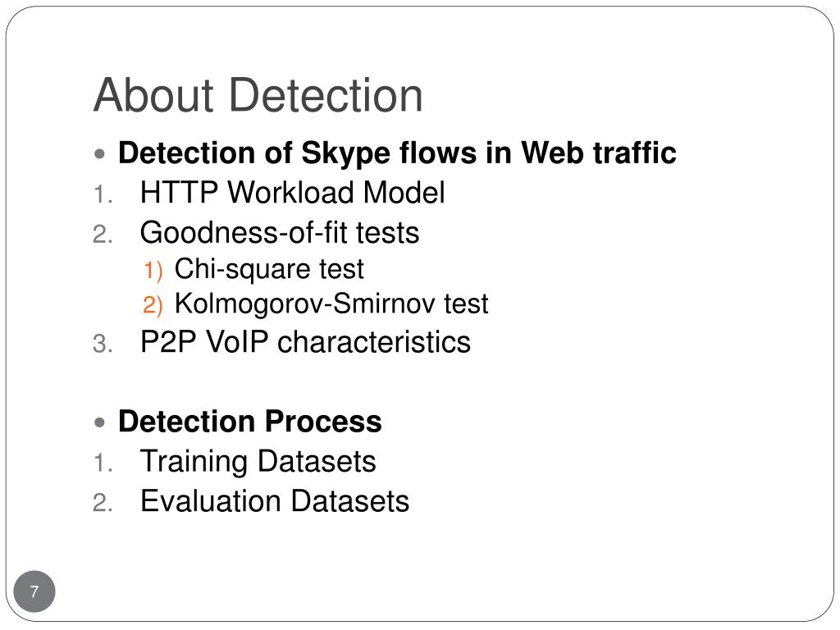The image size is (840, 630).
Task: Click number 1. before Training Datasets
Action: (x=103, y=463)
